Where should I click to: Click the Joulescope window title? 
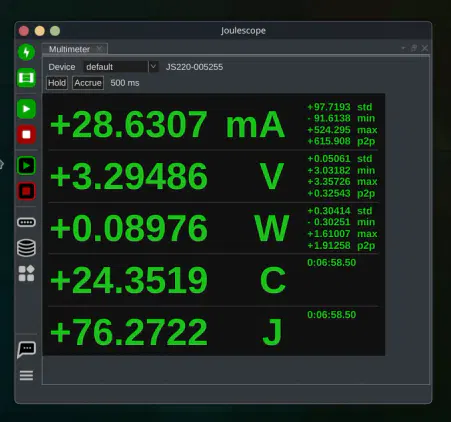pos(243,31)
